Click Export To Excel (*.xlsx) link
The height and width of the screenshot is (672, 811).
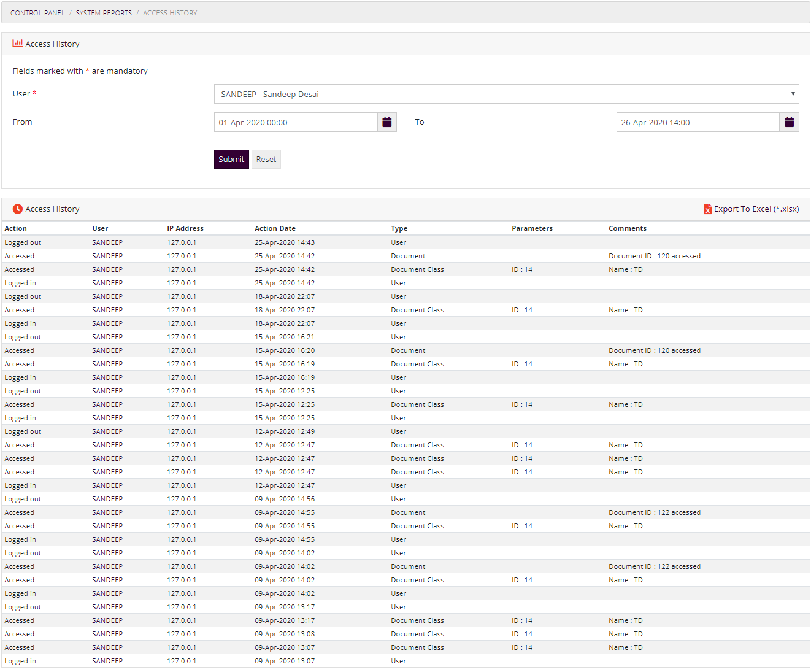[756, 209]
